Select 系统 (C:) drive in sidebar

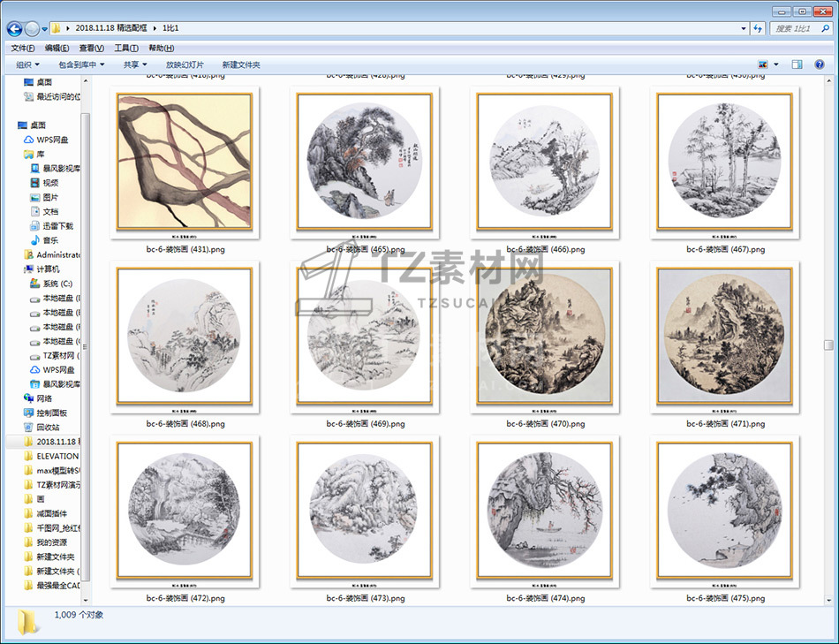56,284
